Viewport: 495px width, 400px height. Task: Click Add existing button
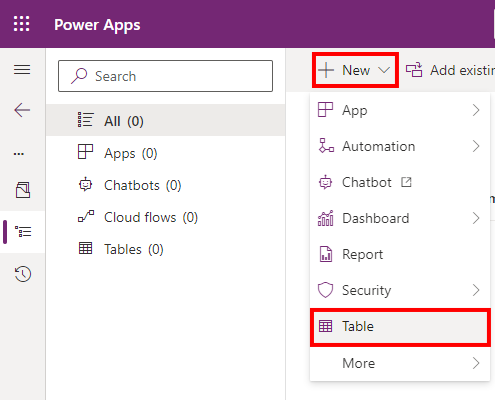coord(450,70)
